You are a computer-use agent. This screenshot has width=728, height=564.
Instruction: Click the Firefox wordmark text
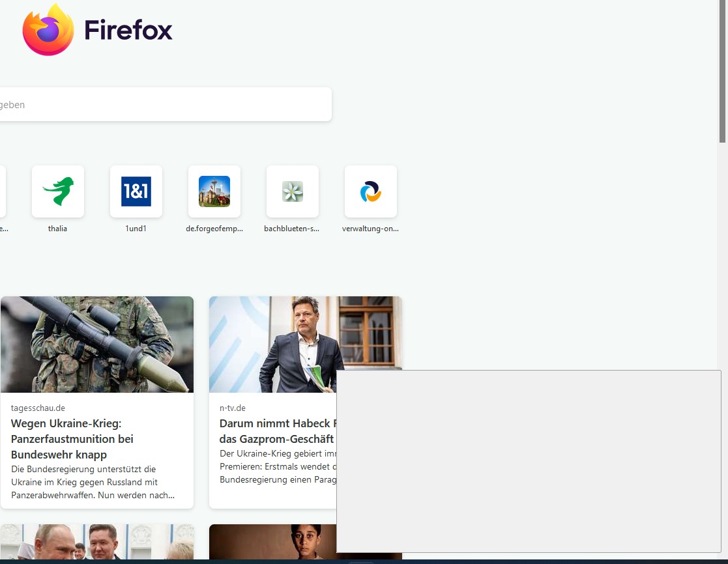128,30
